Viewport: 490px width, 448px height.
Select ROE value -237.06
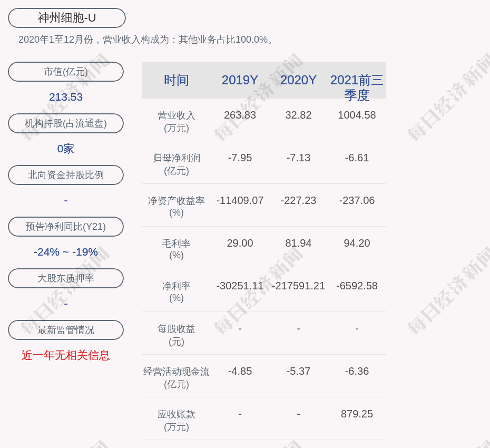pos(357,200)
